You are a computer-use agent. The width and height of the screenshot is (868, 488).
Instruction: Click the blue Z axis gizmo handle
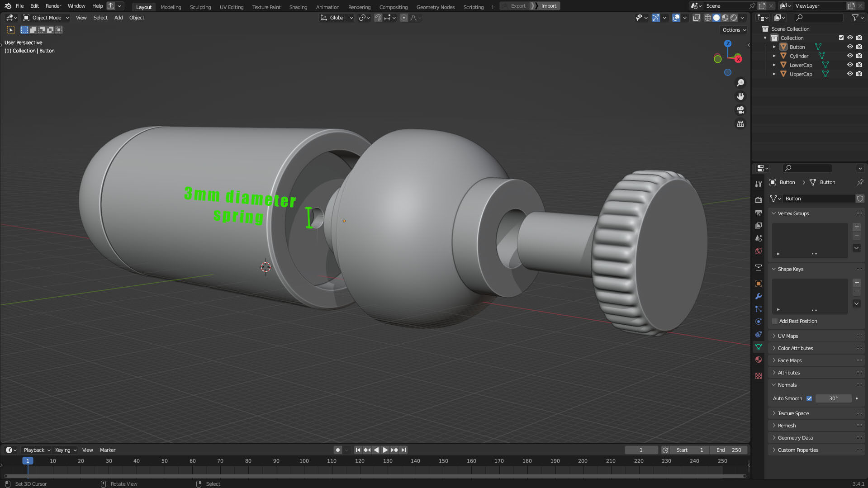pyautogui.click(x=728, y=43)
